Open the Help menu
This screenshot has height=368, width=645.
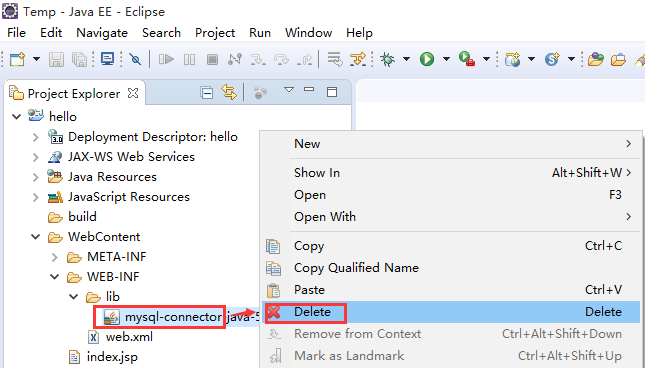click(359, 32)
